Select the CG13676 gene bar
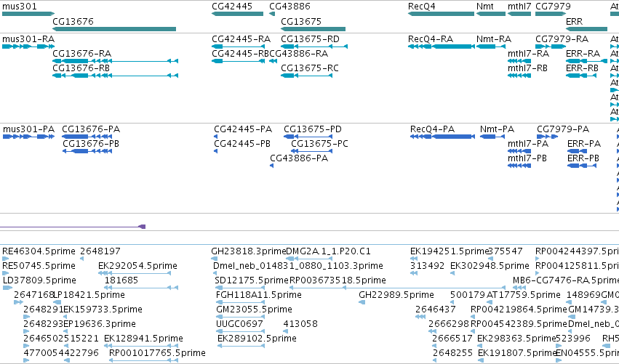 tap(114, 29)
